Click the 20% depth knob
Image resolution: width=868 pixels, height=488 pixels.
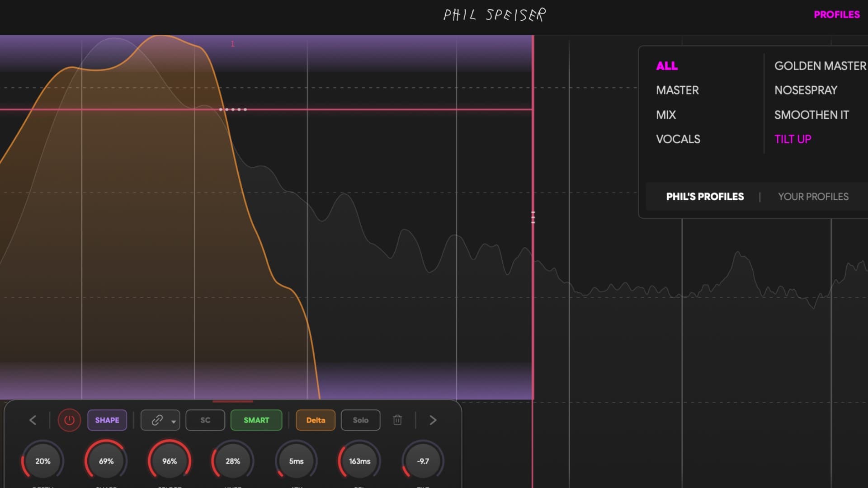coord(43,461)
